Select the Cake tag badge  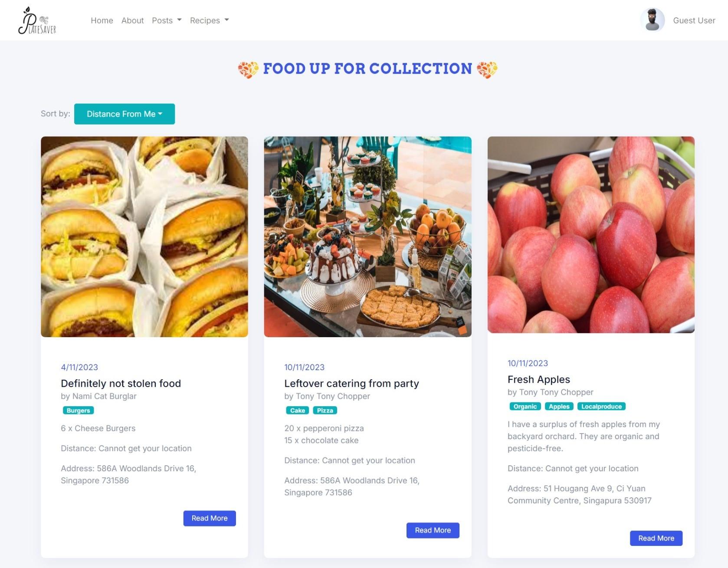point(298,410)
